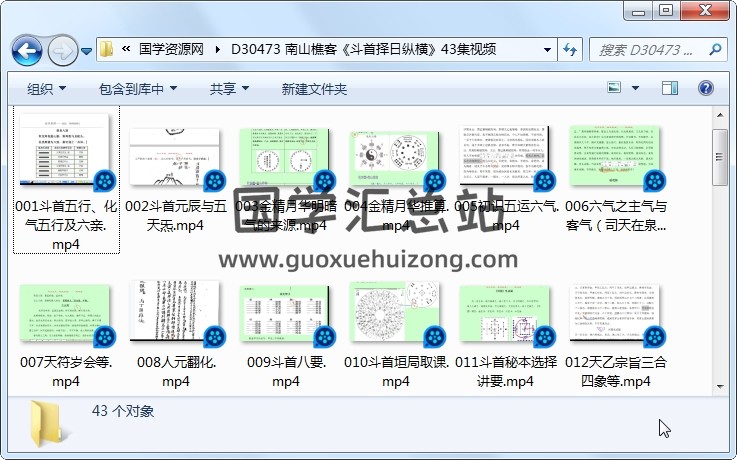
Task: Change view with the view icon
Action: click(614, 88)
